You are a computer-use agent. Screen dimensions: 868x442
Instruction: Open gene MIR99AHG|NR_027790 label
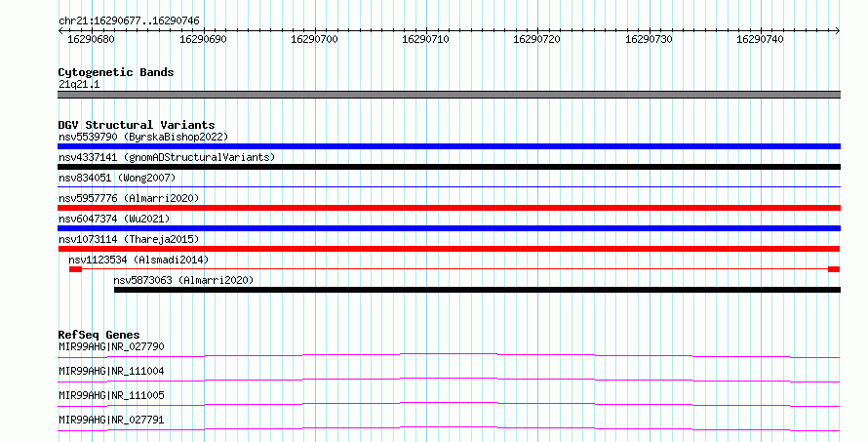click(111, 346)
